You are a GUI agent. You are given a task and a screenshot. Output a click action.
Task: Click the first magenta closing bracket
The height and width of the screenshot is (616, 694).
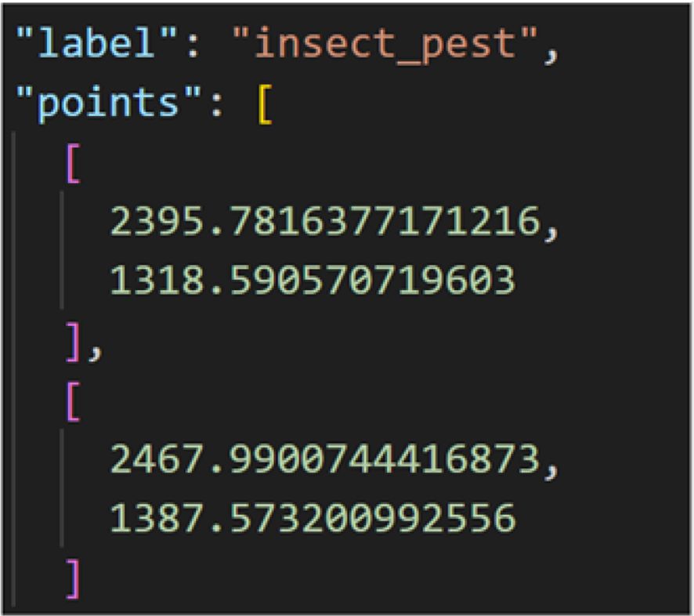(x=73, y=342)
